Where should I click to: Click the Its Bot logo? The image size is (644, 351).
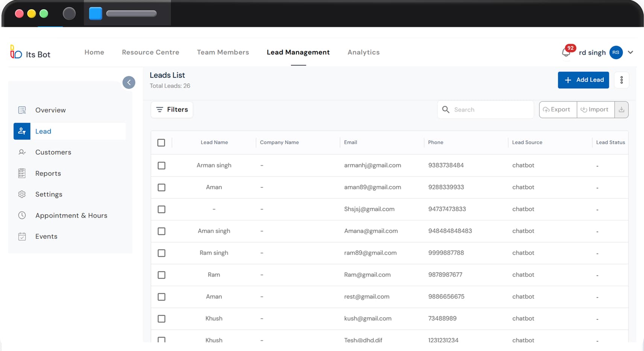pos(30,53)
